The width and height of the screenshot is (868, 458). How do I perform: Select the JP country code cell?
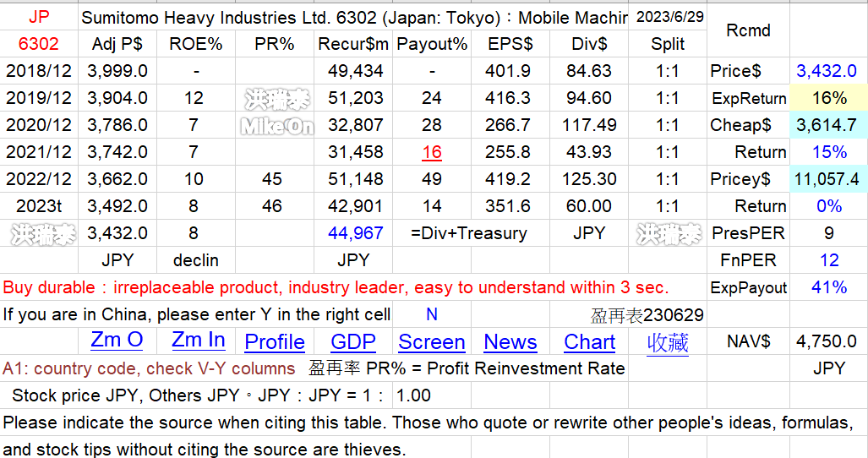(x=39, y=17)
